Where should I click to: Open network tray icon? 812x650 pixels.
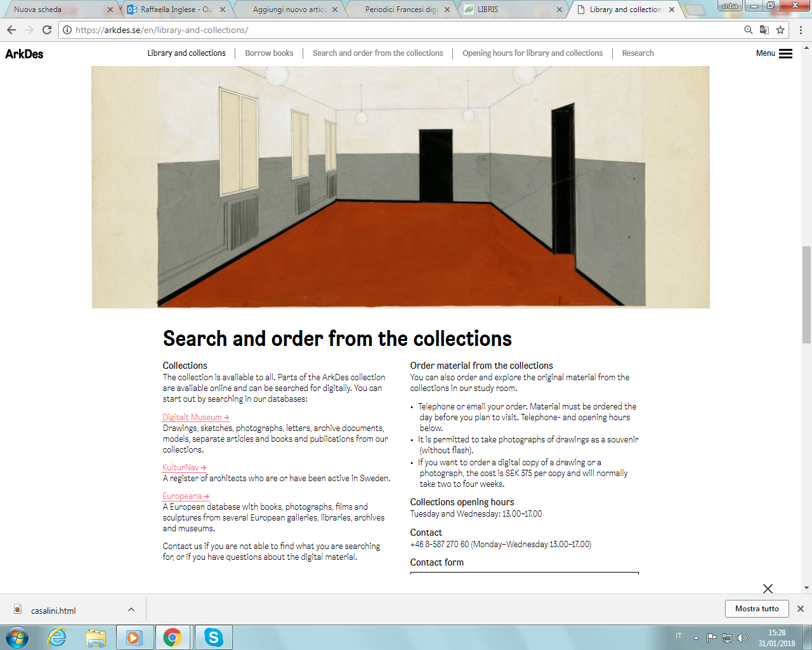[727, 638]
